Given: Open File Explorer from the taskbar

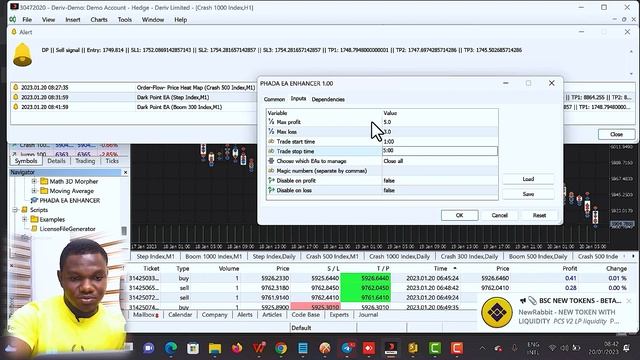Looking at the screenshot, I should tap(215, 348).
